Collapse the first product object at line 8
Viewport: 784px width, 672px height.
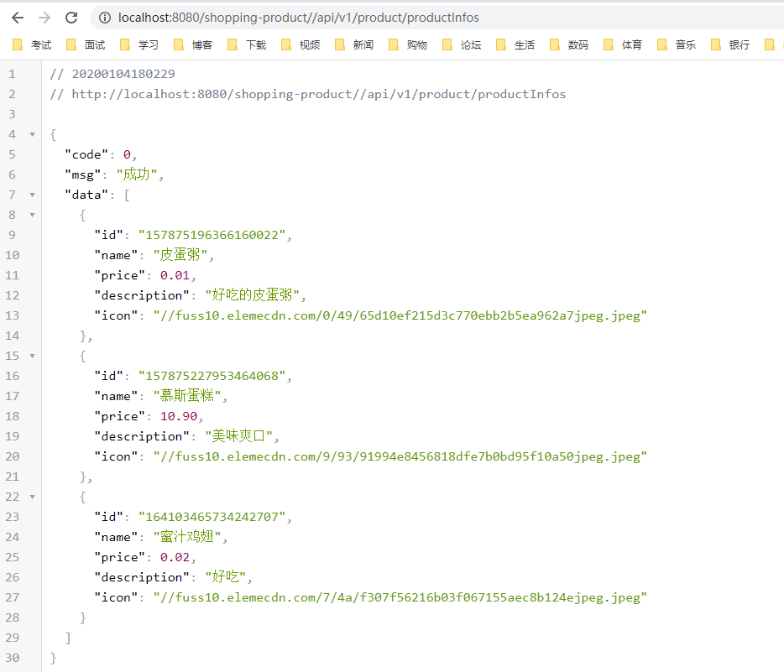point(33,215)
